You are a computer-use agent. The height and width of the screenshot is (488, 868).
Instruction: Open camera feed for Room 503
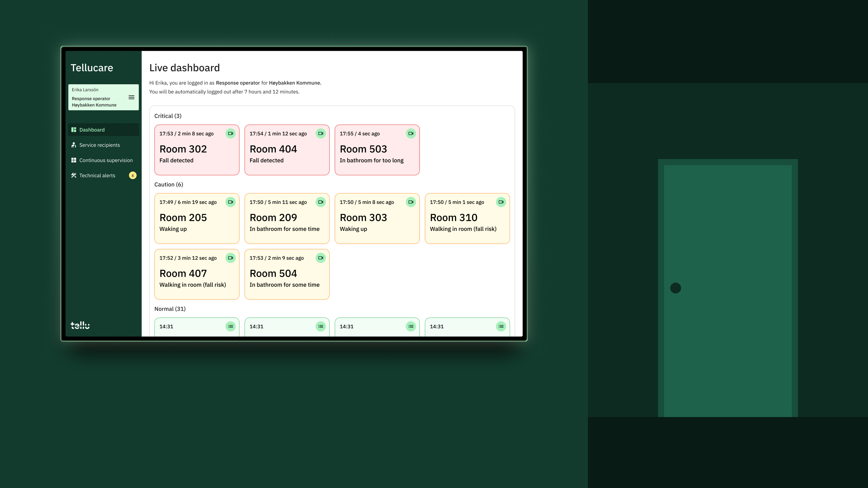[411, 133]
